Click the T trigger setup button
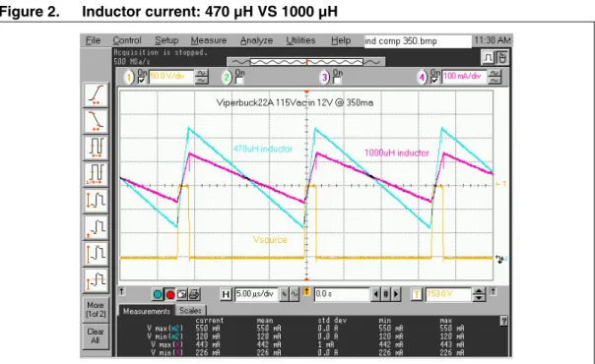595x364 pixels. point(417,294)
